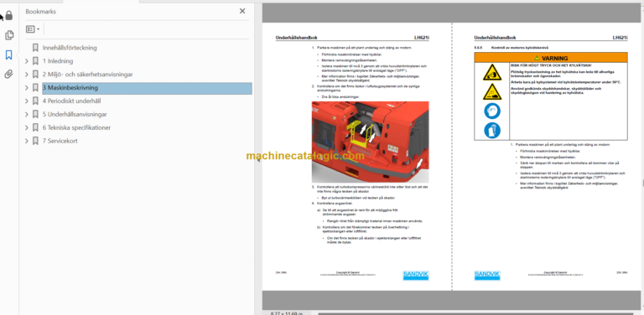This screenshot has height=315, width=644.
Task: Expand the 6 Tekniska specifikationer bookmark
Action: click(x=27, y=127)
